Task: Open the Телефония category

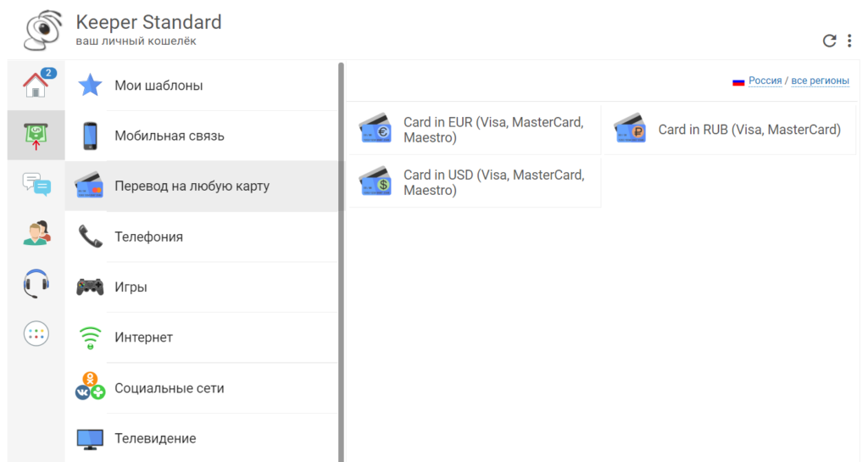Action: tap(202, 237)
